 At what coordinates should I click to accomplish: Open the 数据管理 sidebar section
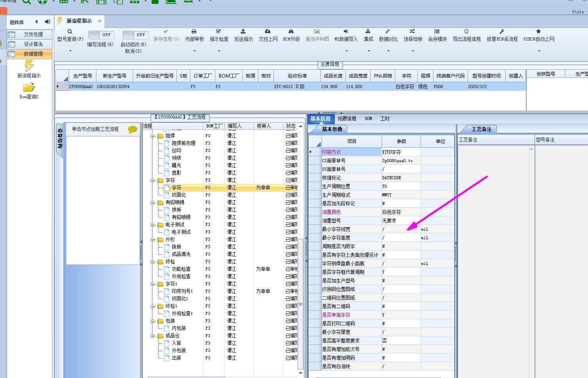pos(30,54)
